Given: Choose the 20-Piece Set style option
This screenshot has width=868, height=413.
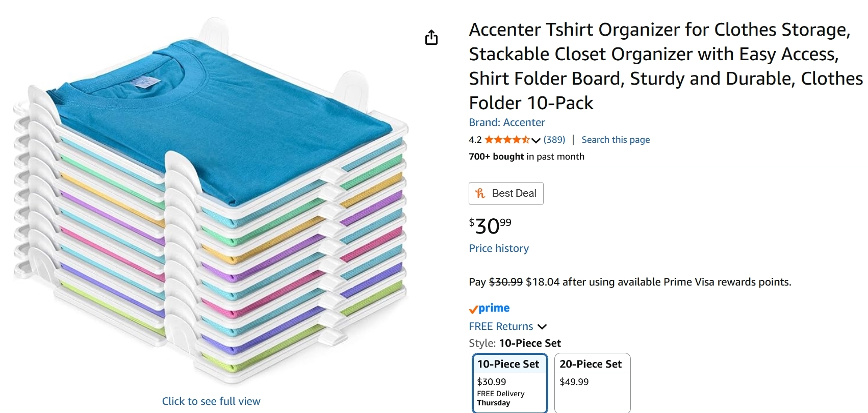Looking at the screenshot, I should (x=592, y=382).
